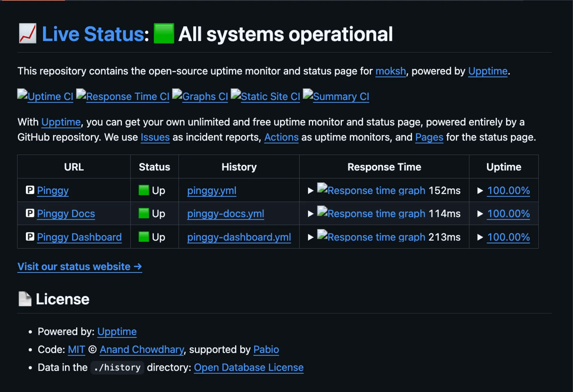Click the chart icon next to Live Status
This screenshot has width=573, height=392.
pyautogui.click(x=27, y=34)
